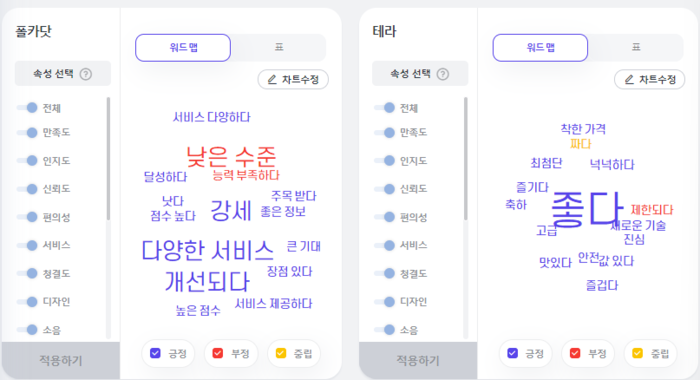The height and width of the screenshot is (380, 700).
Task: Click 적용하기 button in 테라 panel
Action: click(418, 360)
